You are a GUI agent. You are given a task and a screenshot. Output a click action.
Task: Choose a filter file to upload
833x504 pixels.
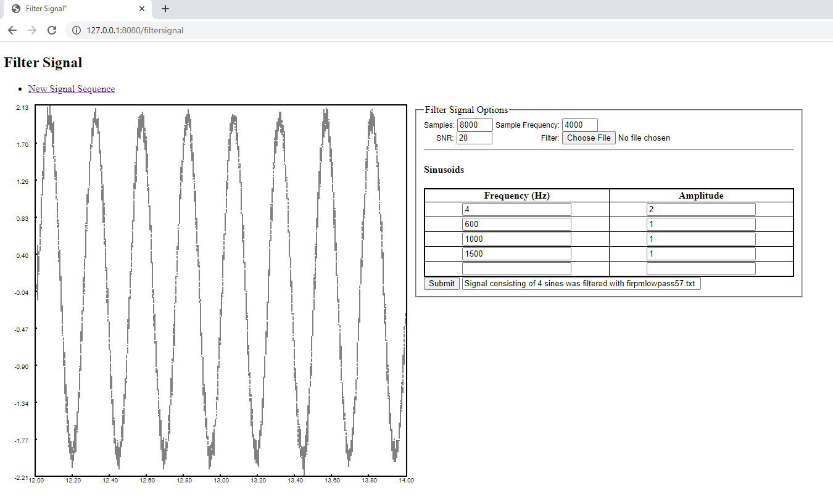[x=588, y=138]
